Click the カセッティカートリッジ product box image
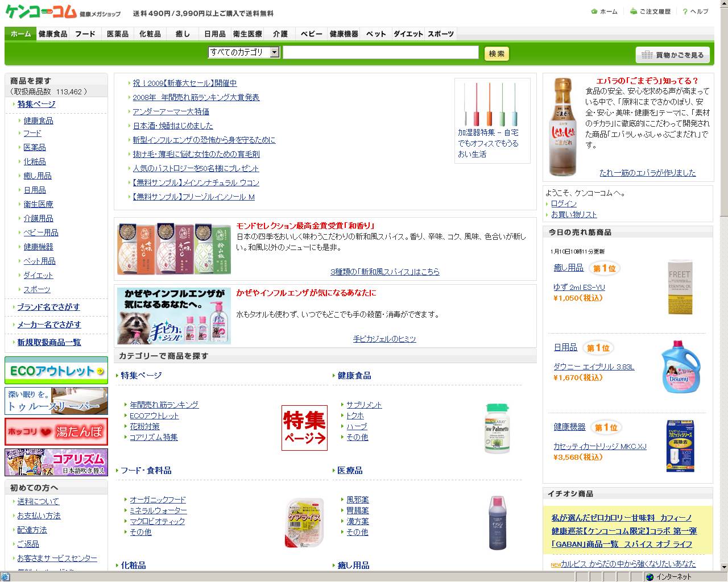This screenshot has height=582, width=728. (680, 446)
